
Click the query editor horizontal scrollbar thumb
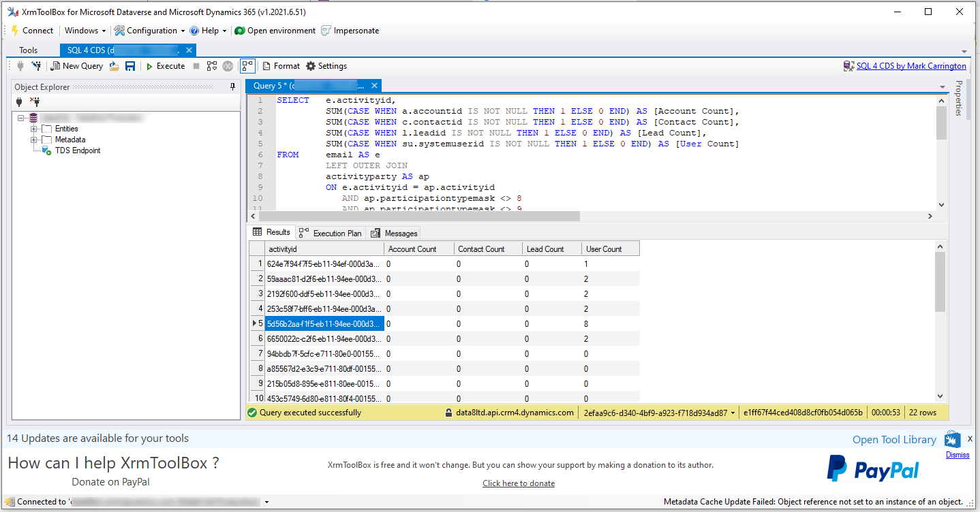(x=418, y=216)
